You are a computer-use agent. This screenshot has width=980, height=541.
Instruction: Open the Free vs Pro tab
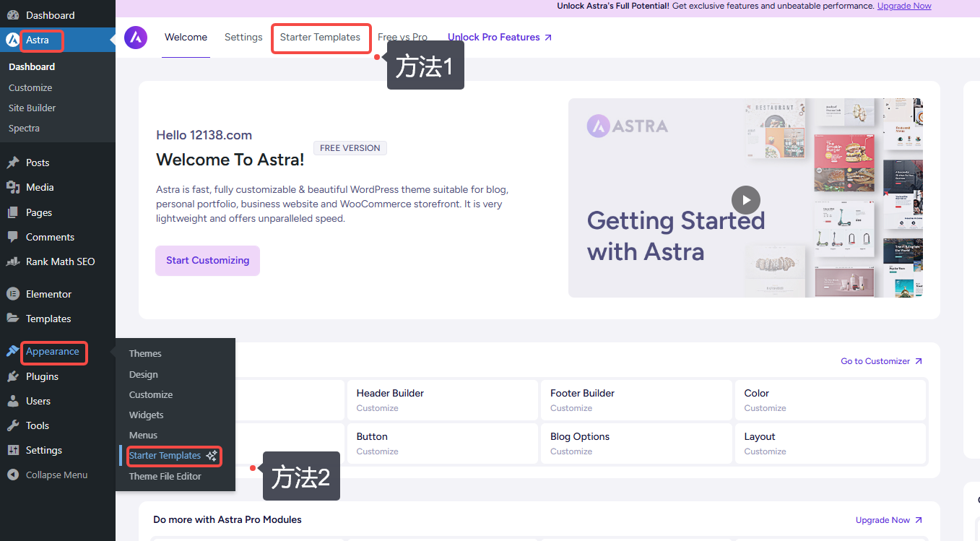(402, 37)
